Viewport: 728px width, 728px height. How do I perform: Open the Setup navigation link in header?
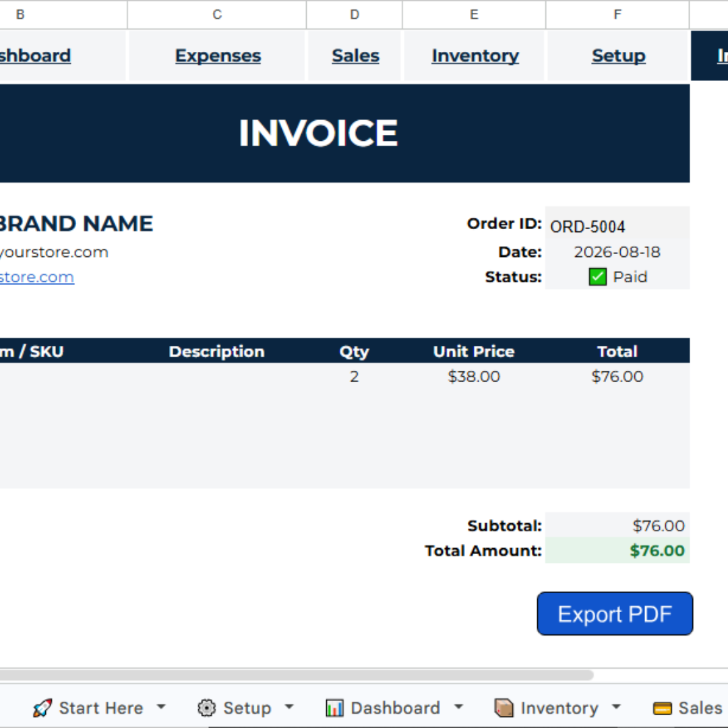[618, 56]
